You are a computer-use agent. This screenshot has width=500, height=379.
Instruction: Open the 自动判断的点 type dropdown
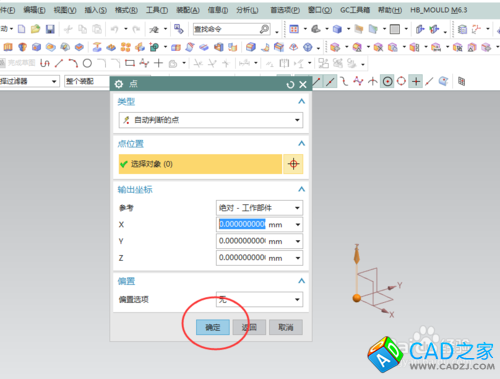click(211, 120)
